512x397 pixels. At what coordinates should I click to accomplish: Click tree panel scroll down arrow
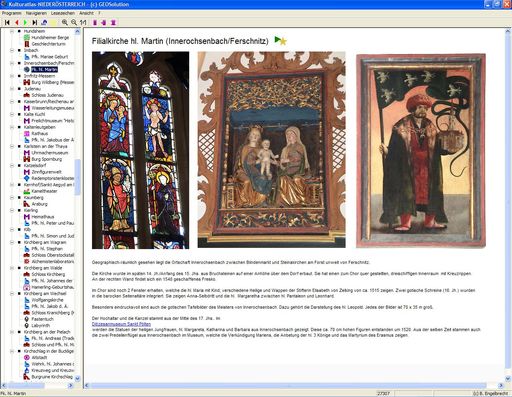coord(77,378)
